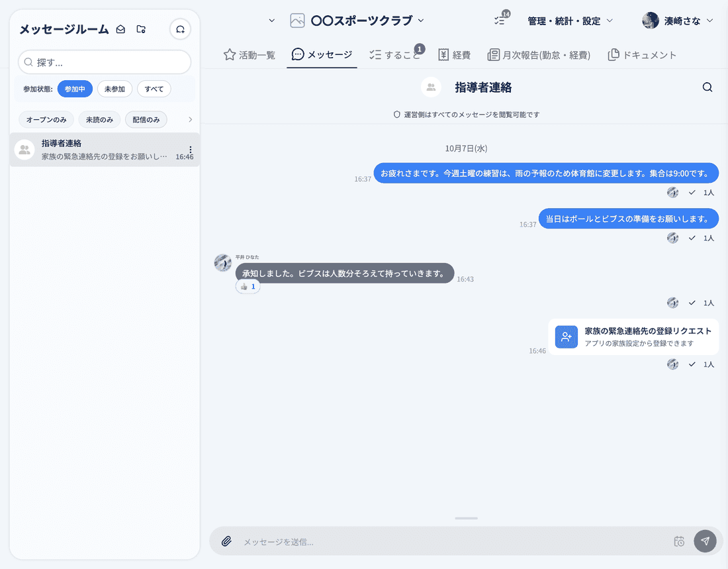Switch to the 経費 tab

(454, 55)
